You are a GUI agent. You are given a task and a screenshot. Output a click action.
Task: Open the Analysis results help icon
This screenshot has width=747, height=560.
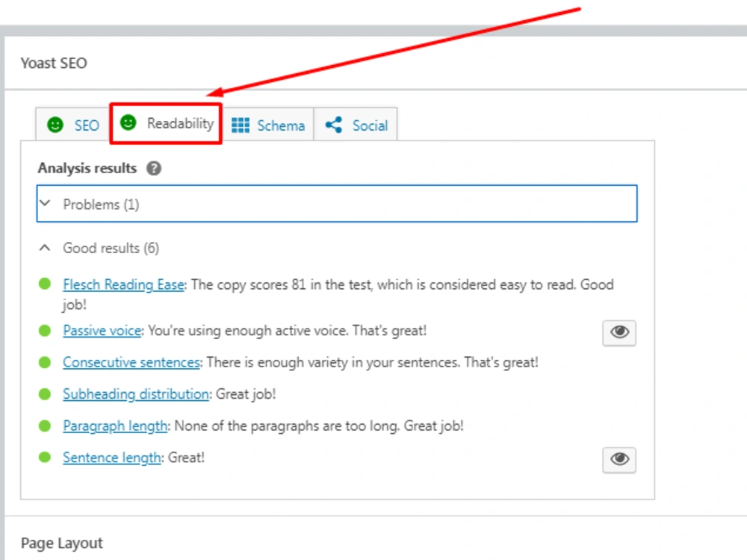tap(153, 169)
